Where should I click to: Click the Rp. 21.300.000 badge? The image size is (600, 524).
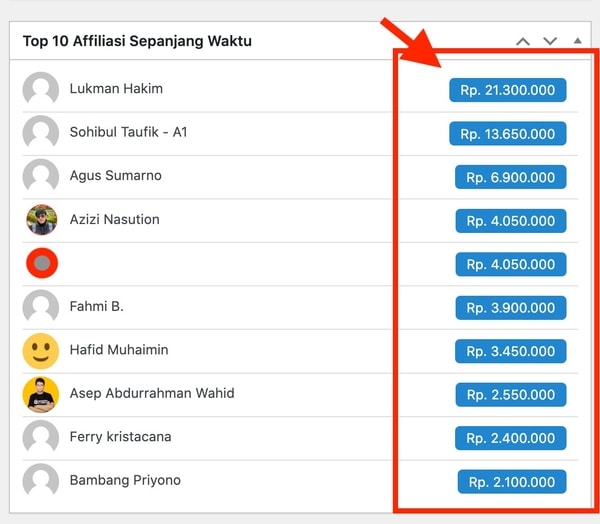pyautogui.click(x=508, y=90)
